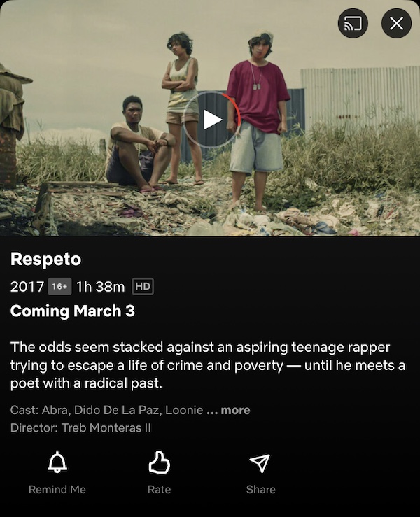
Task: Click the movie synopsis paragraph
Action: 208,365
